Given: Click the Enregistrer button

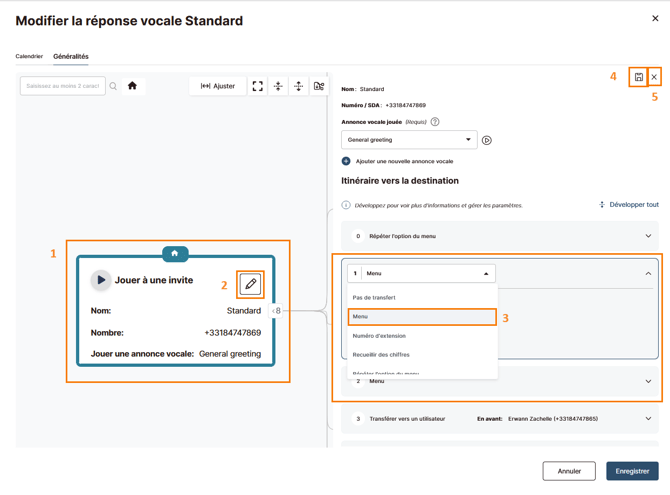Looking at the screenshot, I should point(632,471).
